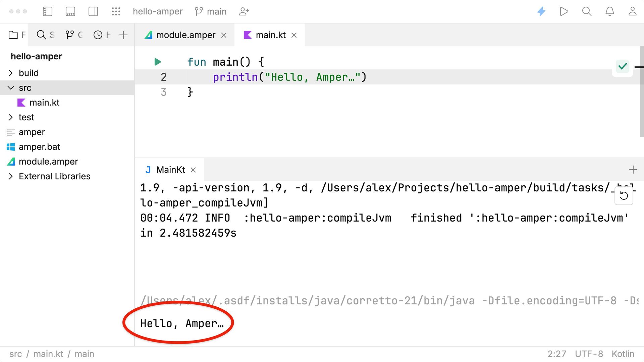The width and height of the screenshot is (644, 362).
Task: Switch to the History sidebar tab
Action: 102,35
